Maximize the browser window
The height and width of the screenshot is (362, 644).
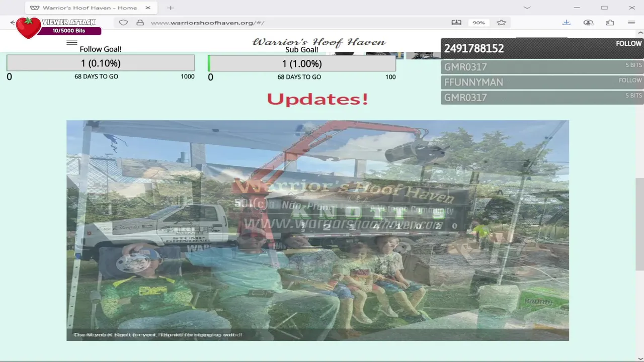[604, 8]
